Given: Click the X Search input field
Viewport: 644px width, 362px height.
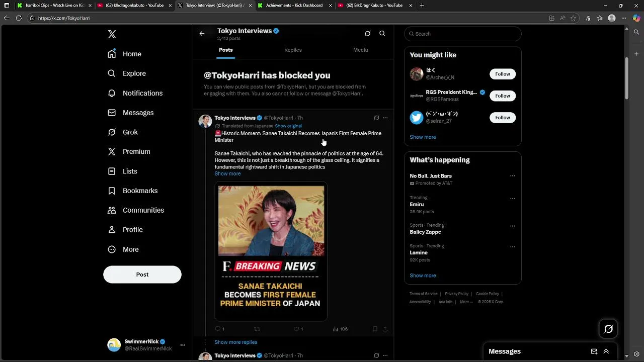Looking at the screenshot, I should pos(462,34).
